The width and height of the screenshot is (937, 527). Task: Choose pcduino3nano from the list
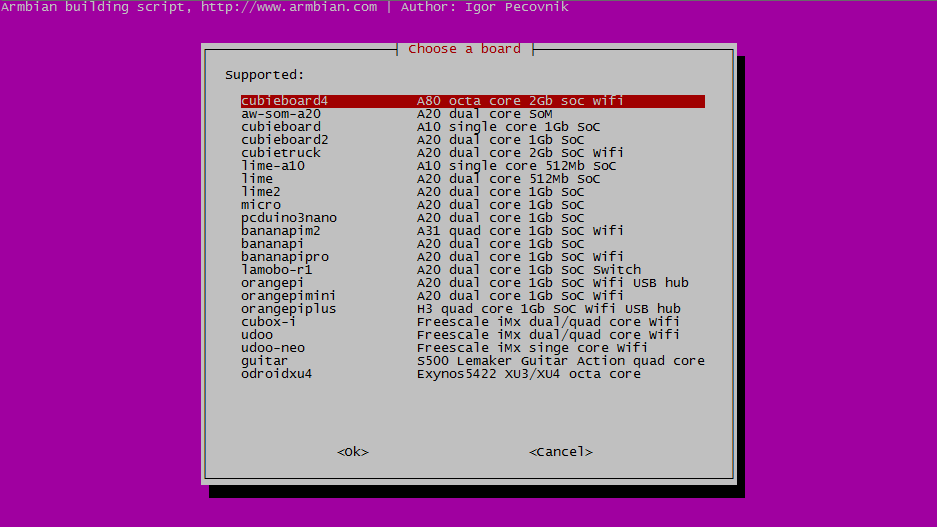[x=473, y=218]
